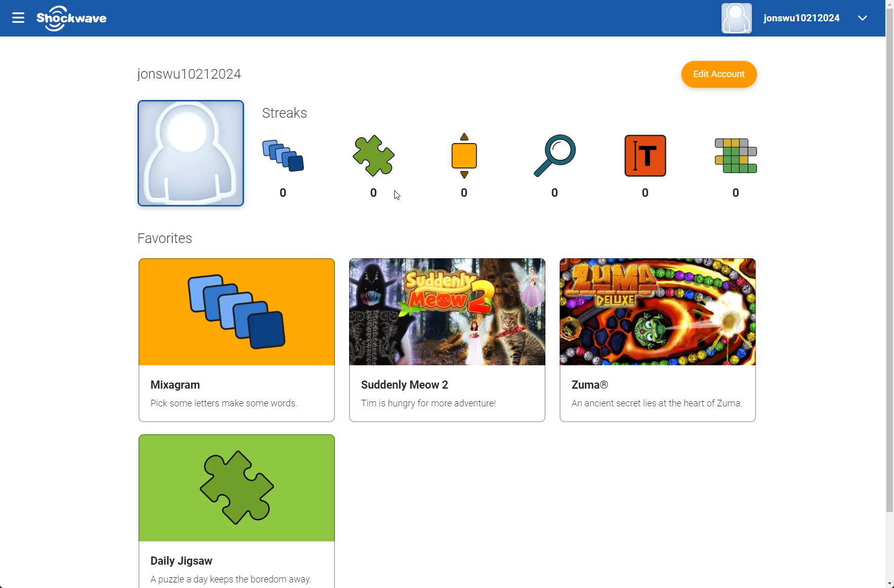Screen dimensions: 894x588
Task: Click the jonswu10212024 profile page title
Action: tap(189, 74)
